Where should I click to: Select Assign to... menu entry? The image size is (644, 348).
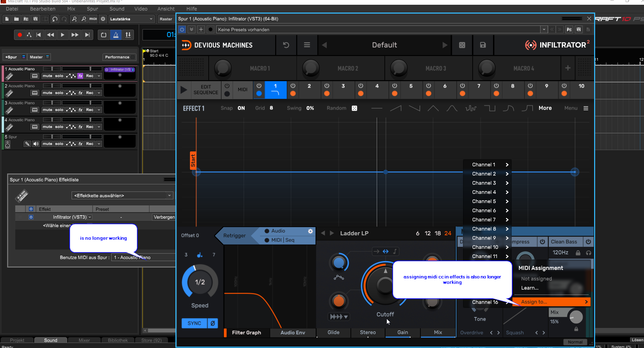(551, 302)
